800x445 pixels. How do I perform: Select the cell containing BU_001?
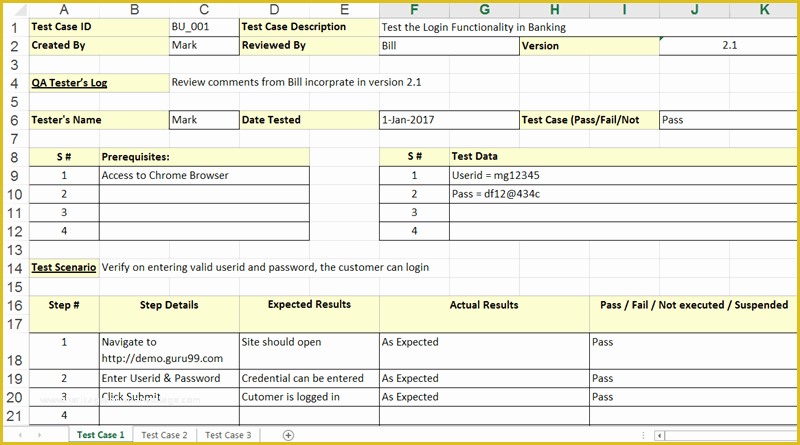tap(204, 27)
